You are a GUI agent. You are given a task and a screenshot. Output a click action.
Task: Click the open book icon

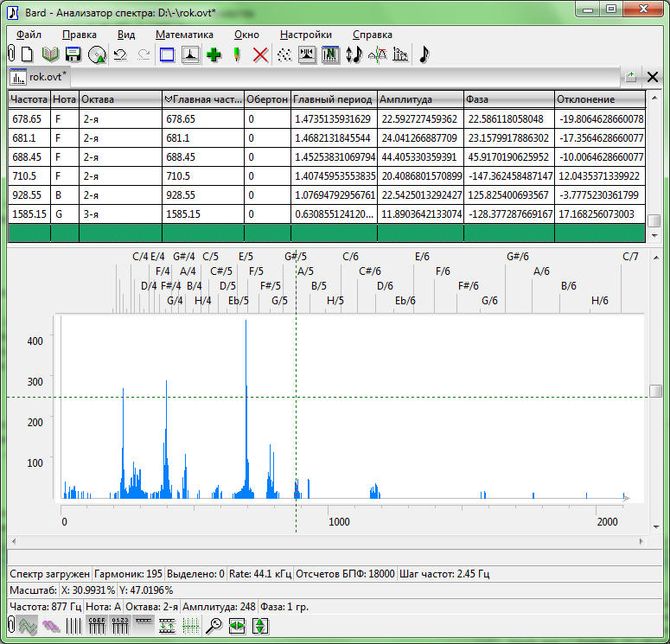(51, 54)
